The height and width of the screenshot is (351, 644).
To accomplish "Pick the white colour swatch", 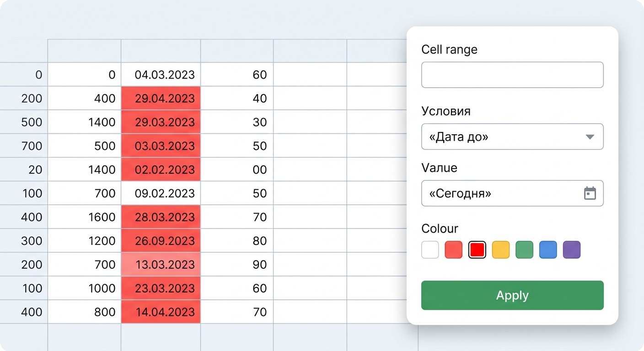I will click(x=430, y=250).
